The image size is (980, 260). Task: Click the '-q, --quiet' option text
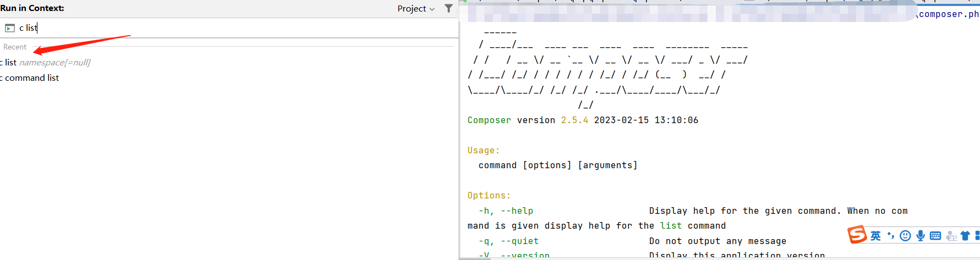click(508, 241)
